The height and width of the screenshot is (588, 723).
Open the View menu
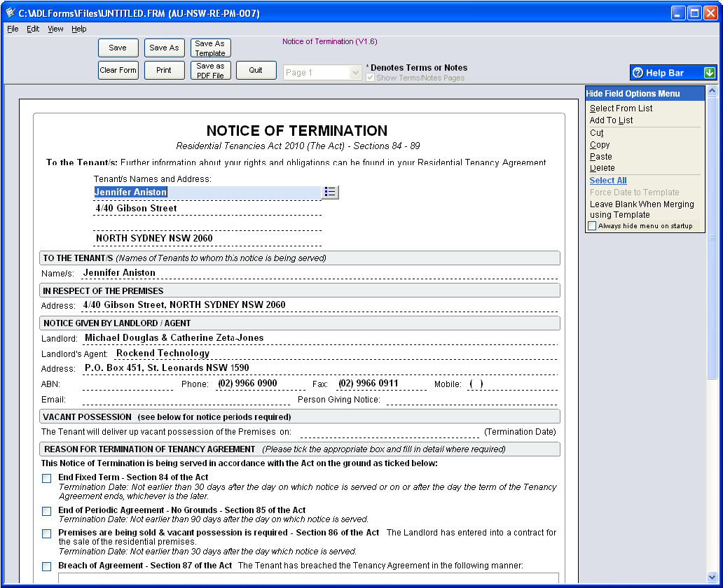click(x=55, y=29)
